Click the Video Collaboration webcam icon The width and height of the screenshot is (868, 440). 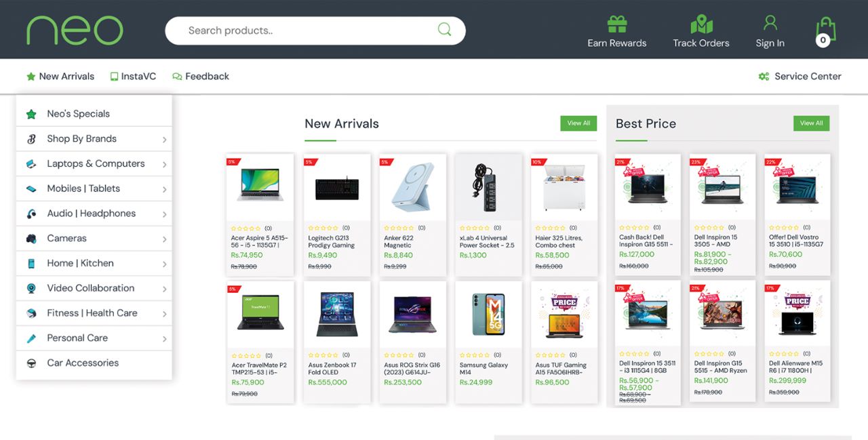pyautogui.click(x=31, y=288)
